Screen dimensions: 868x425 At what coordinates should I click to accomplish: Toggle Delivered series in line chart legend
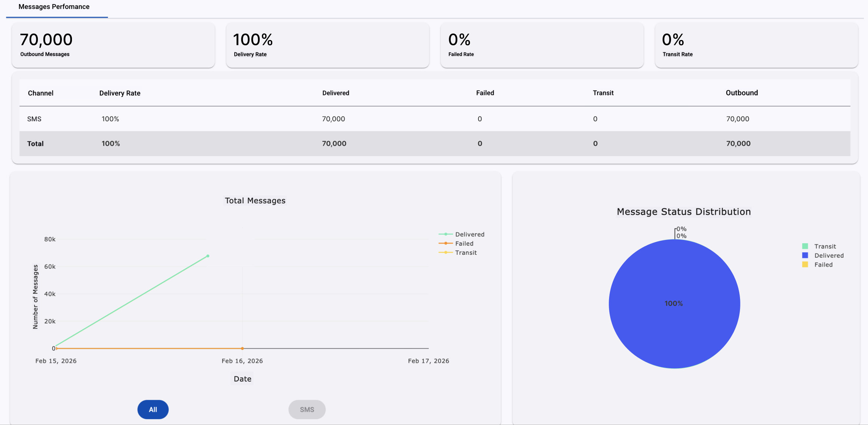pos(469,234)
